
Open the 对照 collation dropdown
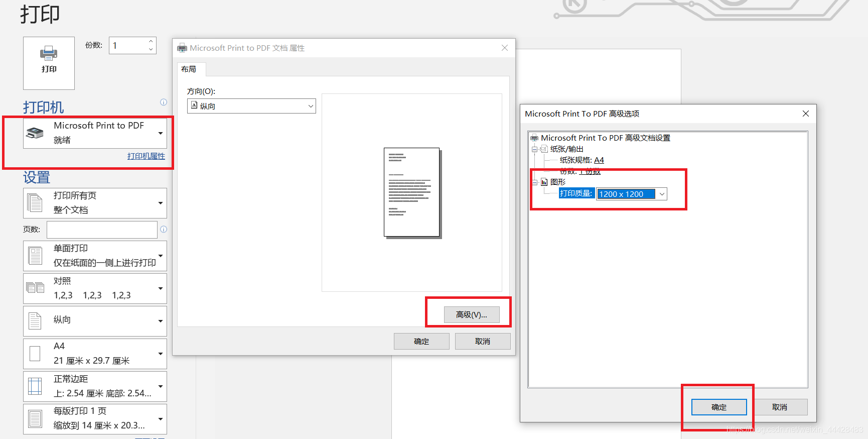(95, 288)
